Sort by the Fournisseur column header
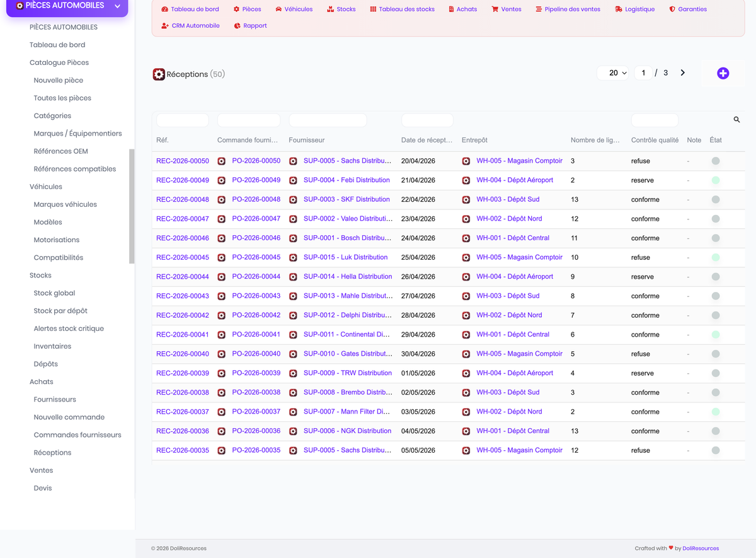756x558 pixels. (x=307, y=140)
